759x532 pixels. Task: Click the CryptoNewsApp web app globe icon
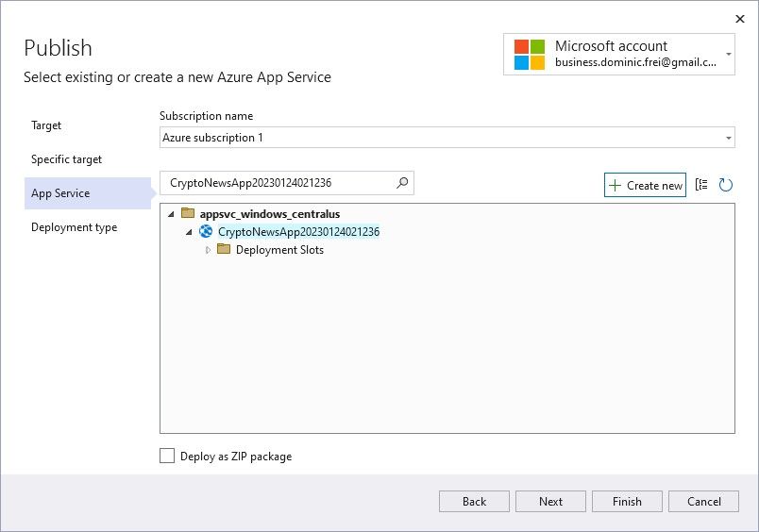206,231
